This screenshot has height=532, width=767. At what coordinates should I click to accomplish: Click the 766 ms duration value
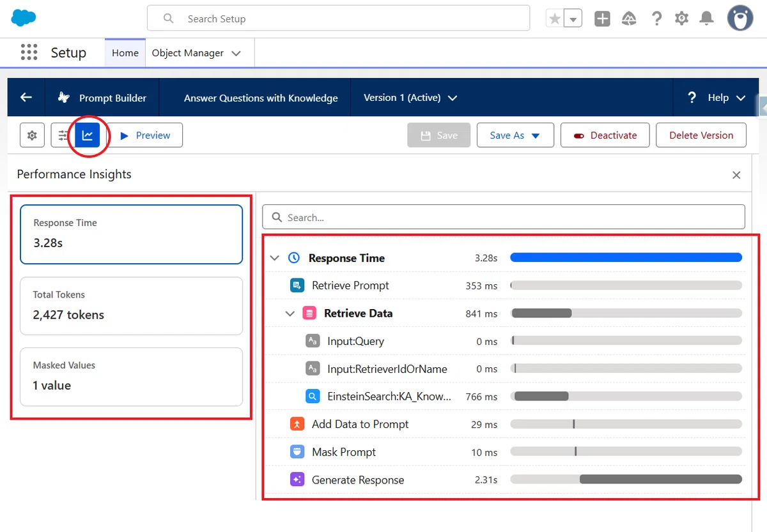click(481, 397)
